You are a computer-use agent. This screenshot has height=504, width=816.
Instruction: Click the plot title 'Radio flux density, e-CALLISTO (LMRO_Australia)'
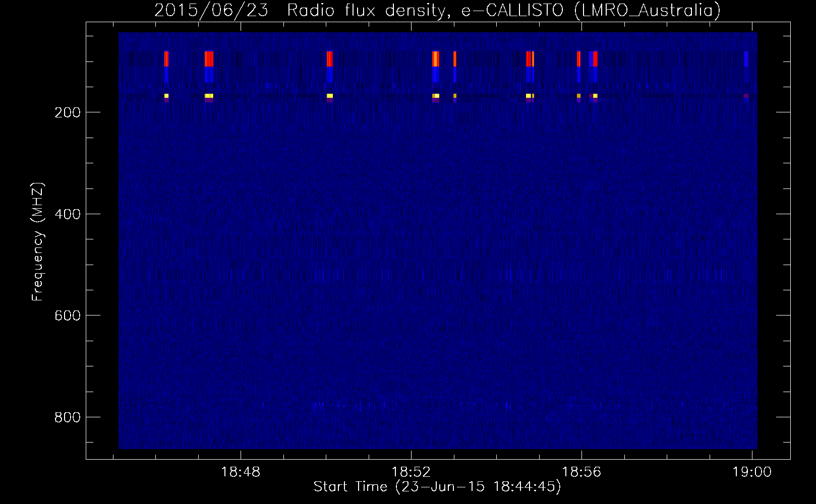tap(504, 10)
